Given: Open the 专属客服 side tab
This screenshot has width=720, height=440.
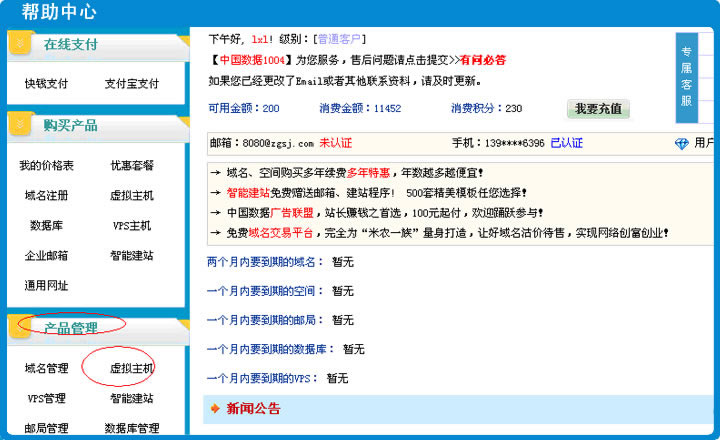Looking at the screenshot, I should [686, 76].
